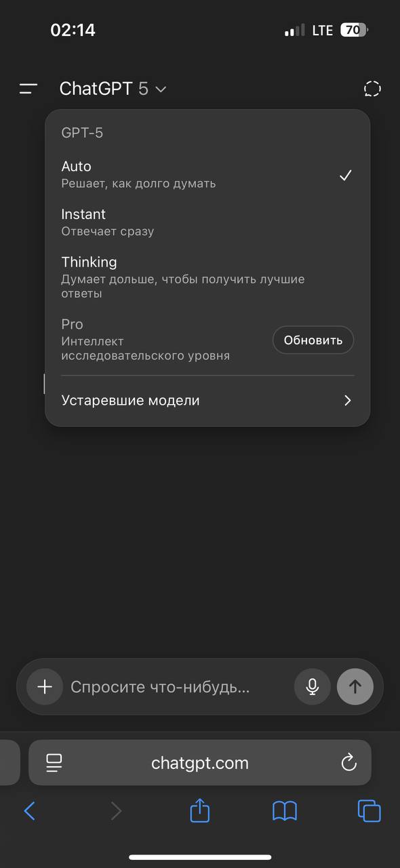Viewport: 400px width, 868px height.
Task: Show Safari tabs overview icon
Action: pyautogui.click(x=369, y=811)
